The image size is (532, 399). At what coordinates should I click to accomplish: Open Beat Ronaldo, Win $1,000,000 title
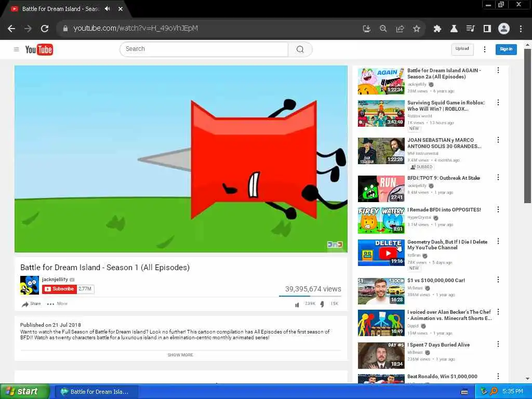[x=442, y=376]
